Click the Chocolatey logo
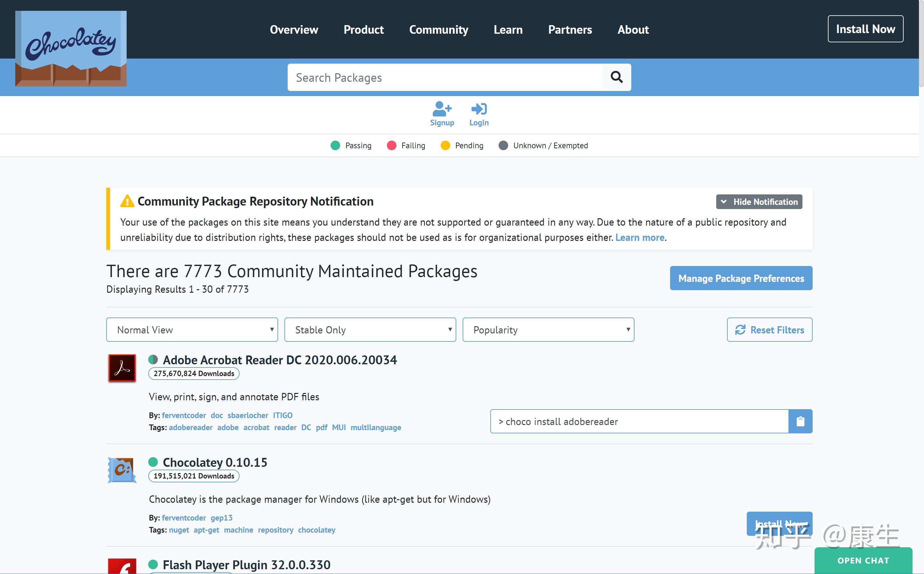 (x=71, y=49)
